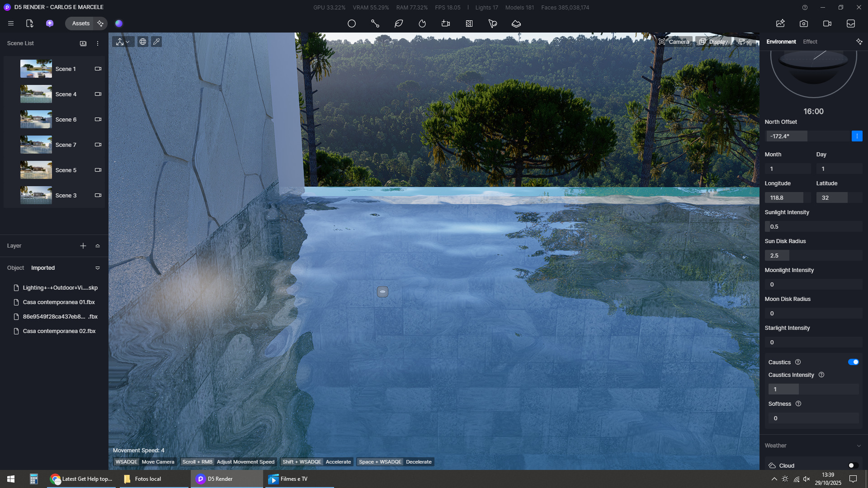This screenshot has height=488, width=868.
Task: Select the Scene 6 thumbnail
Action: point(36,119)
